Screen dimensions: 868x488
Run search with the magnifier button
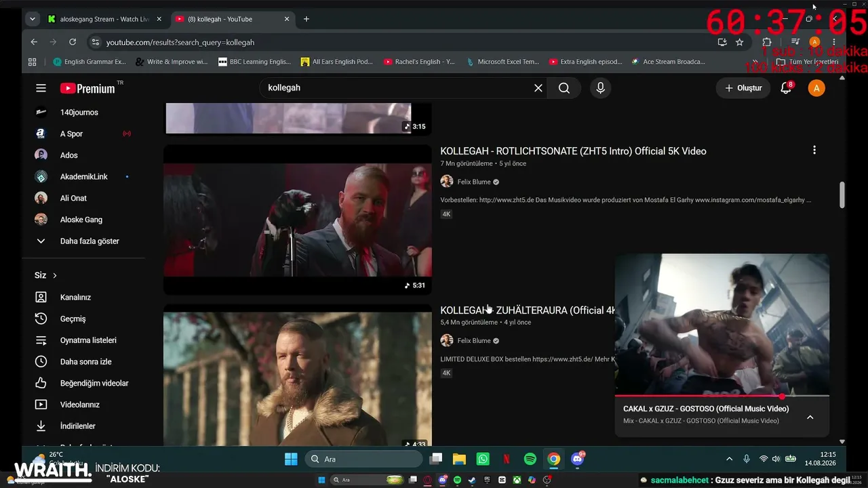tap(564, 88)
